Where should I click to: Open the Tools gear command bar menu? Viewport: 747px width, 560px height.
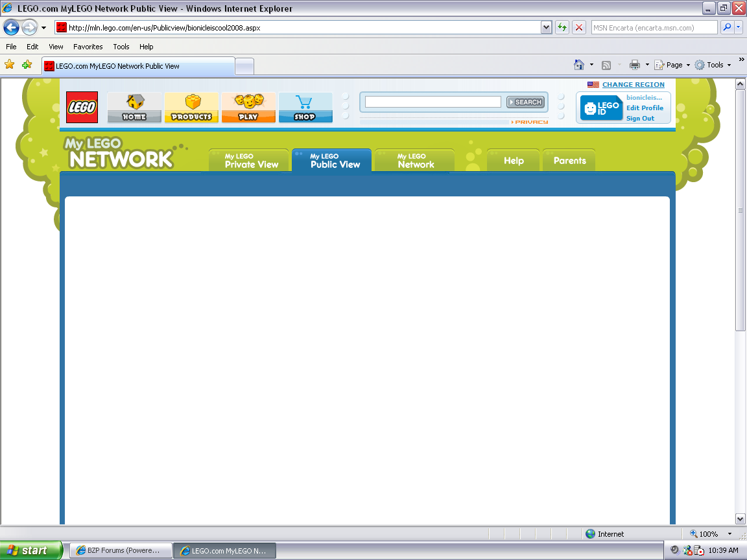click(713, 65)
